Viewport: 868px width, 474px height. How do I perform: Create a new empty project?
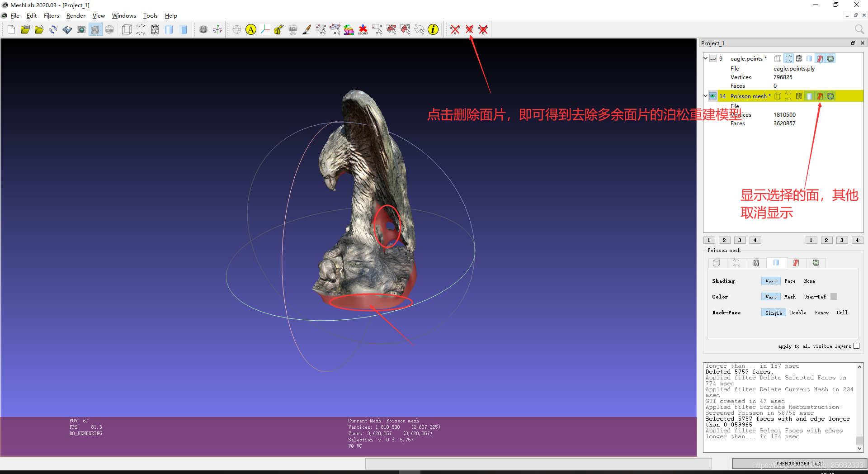[x=11, y=30]
